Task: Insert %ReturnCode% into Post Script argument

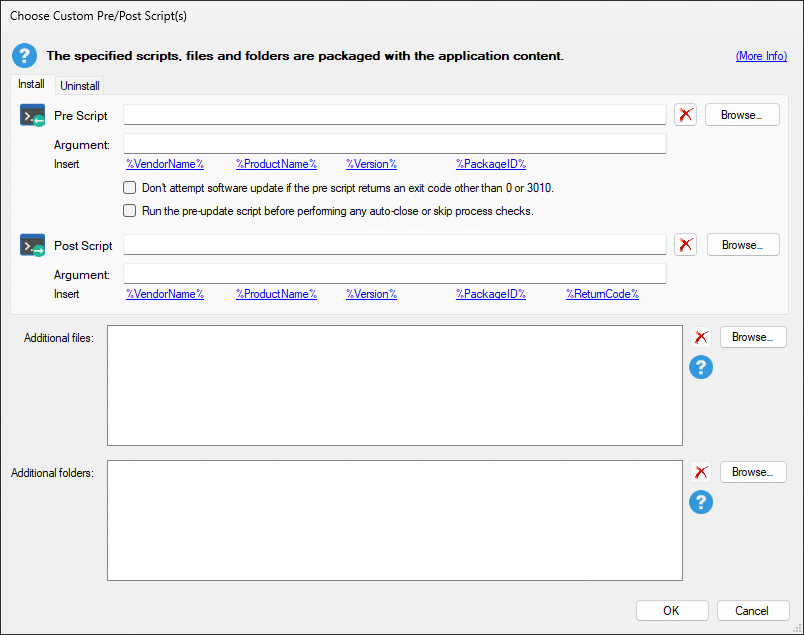Action: click(602, 294)
